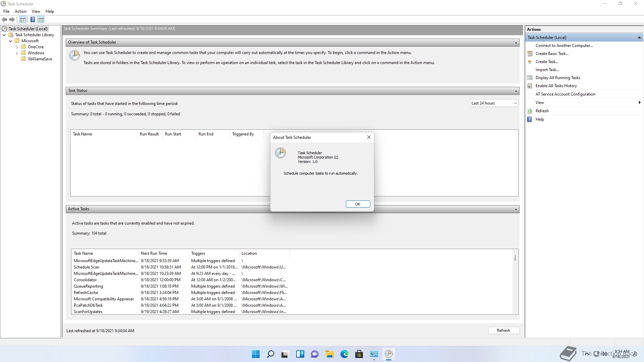This screenshot has width=644, height=362.
Task: Click Run Result column header
Action: pyautogui.click(x=150, y=134)
